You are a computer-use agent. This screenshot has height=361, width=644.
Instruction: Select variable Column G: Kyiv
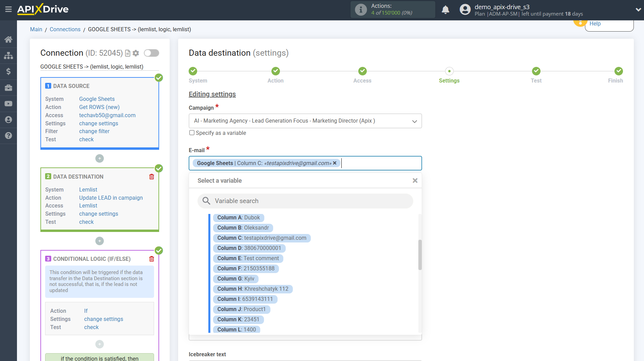coord(235,278)
